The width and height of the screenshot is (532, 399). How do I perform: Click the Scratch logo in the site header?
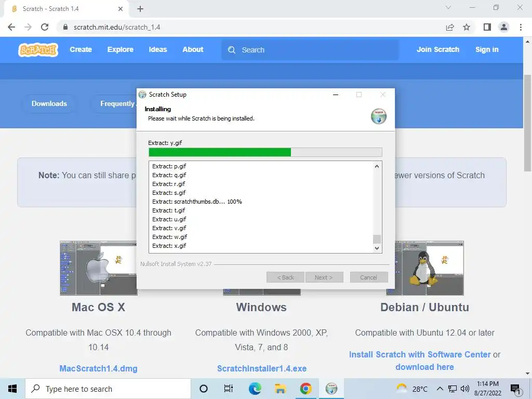click(38, 50)
